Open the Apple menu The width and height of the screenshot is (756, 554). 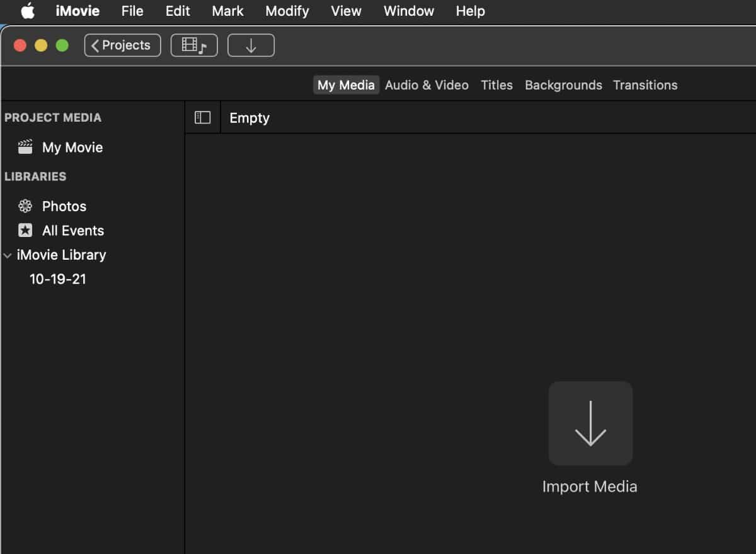pos(28,11)
